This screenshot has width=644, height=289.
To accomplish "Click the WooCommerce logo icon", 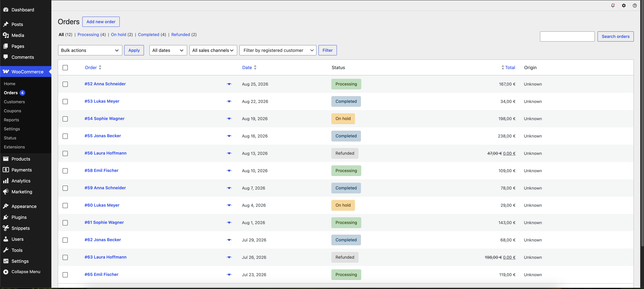I will (x=6, y=72).
